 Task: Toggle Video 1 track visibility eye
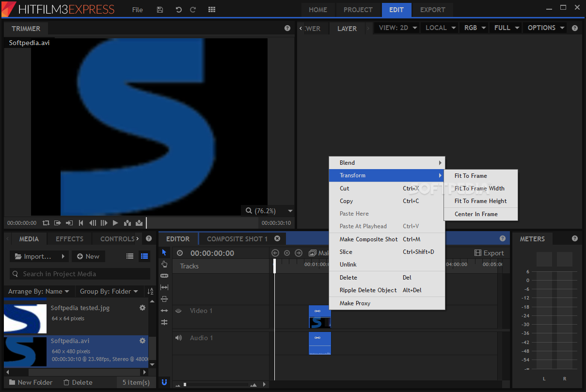coord(178,311)
